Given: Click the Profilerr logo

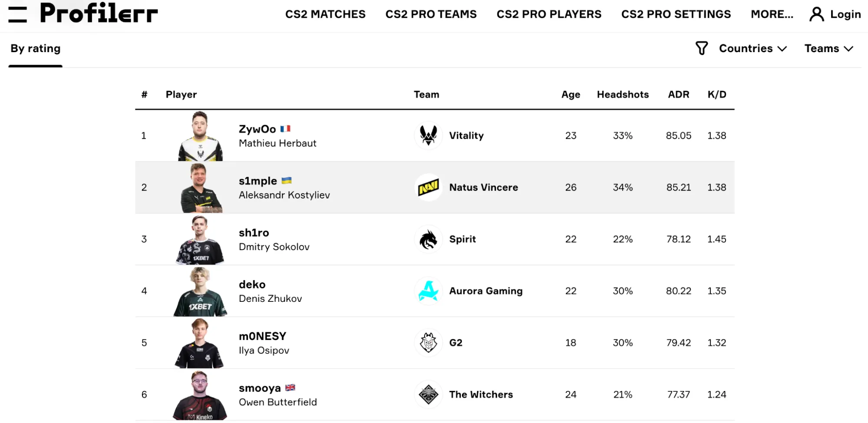Looking at the screenshot, I should click(x=99, y=13).
